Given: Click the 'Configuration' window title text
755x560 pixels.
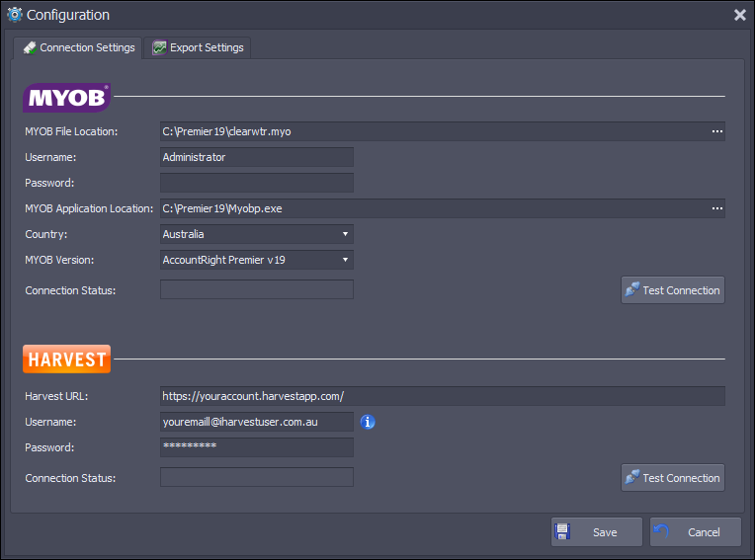Looking at the screenshot, I should [x=68, y=15].
